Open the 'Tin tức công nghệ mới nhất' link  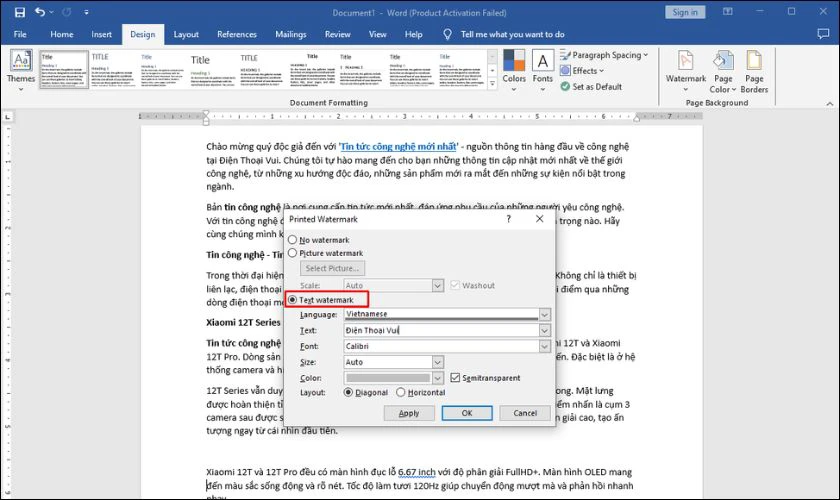coord(399,146)
